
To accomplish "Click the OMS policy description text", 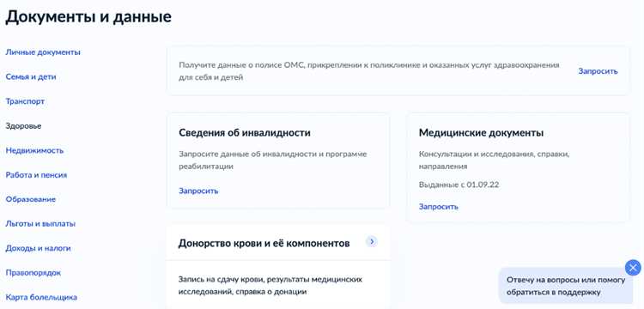I will point(369,71).
